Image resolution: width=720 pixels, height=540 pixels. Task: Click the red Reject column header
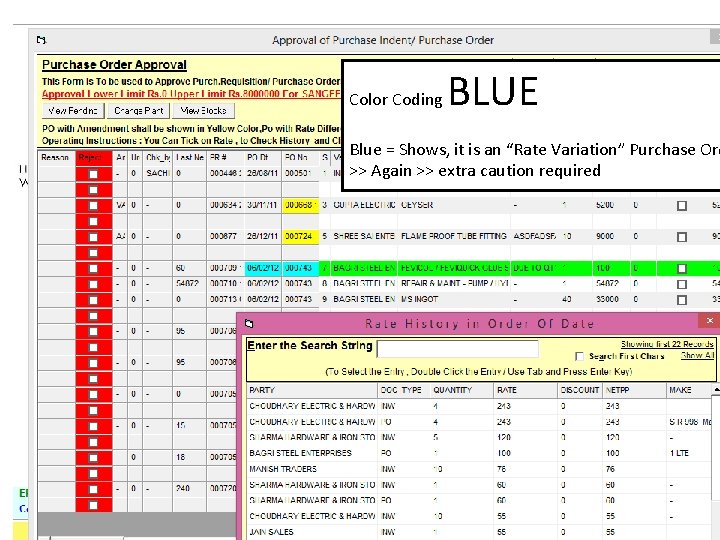coord(94,158)
